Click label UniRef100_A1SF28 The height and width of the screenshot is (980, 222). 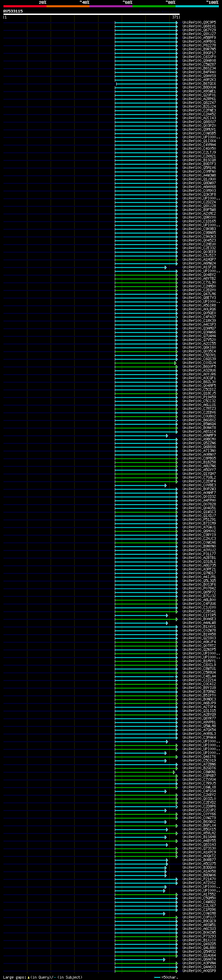(x=199, y=267)
